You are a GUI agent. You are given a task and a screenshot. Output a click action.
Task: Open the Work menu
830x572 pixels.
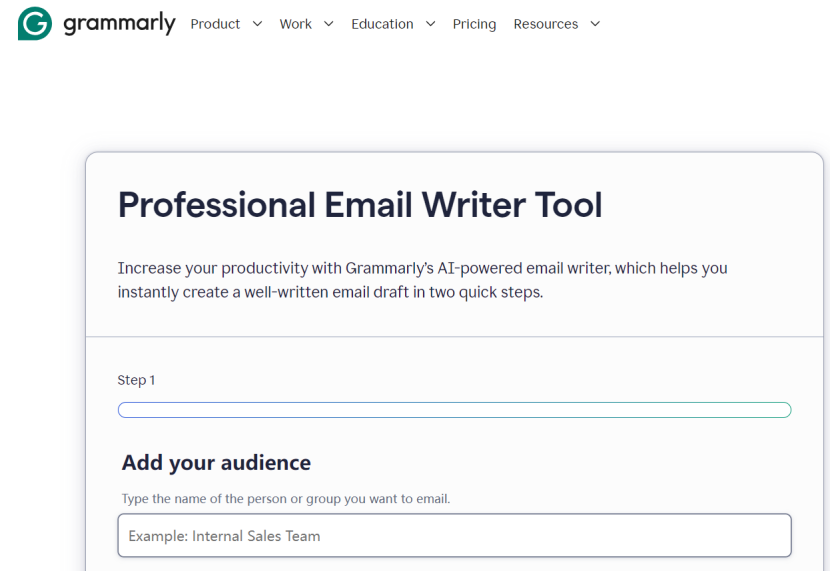click(295, 24)
